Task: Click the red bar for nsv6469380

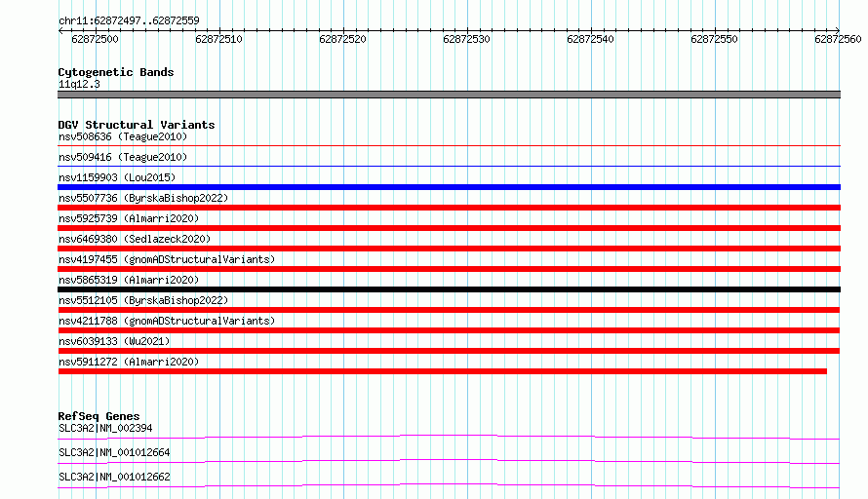Action: click(x=449, y=249)
